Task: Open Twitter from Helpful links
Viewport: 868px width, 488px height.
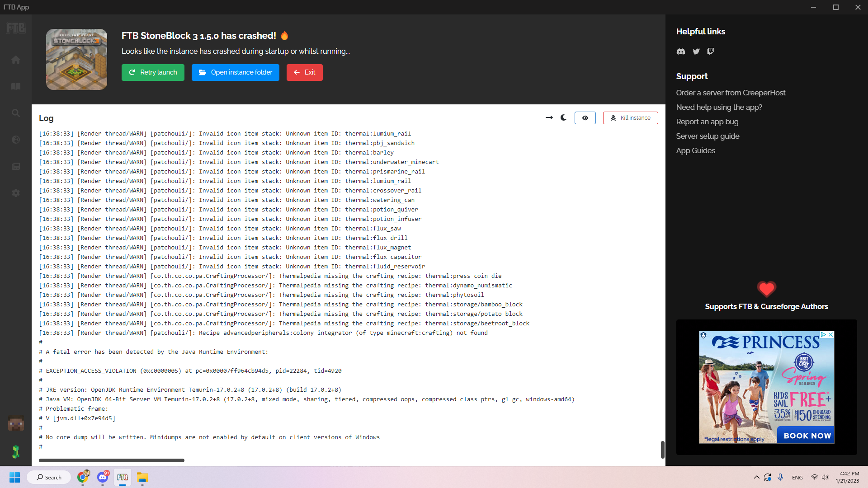Action: coord(696,52)
